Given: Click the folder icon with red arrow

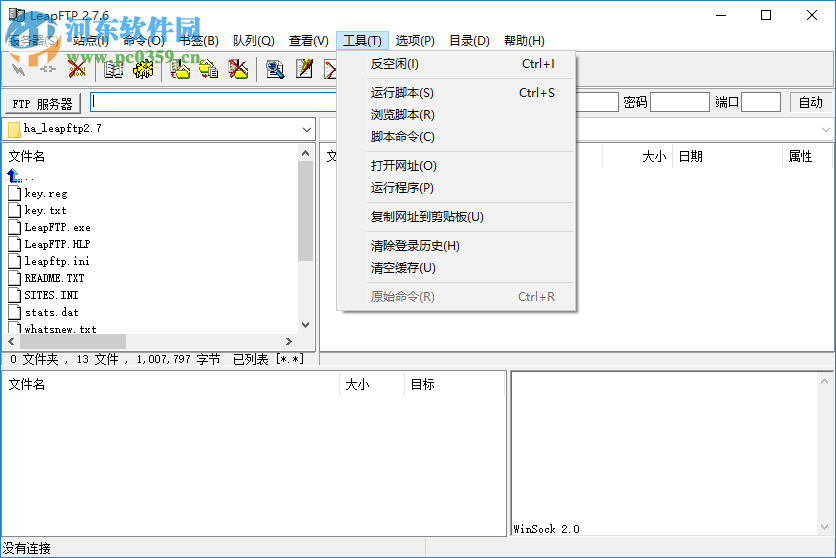Looking at the screenshot, I should pyautogui.click(x=180, y=69).
